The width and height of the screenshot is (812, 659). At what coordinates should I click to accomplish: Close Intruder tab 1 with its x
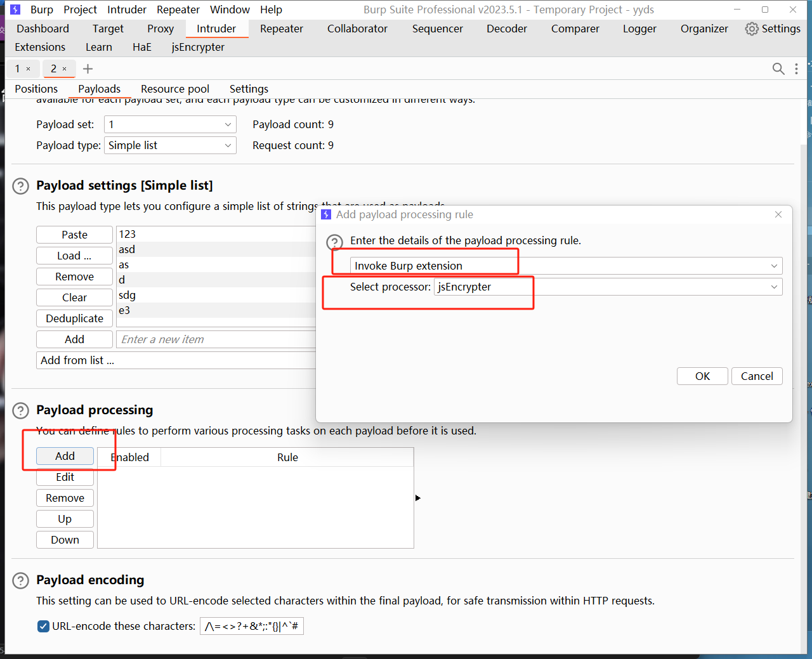28,69
